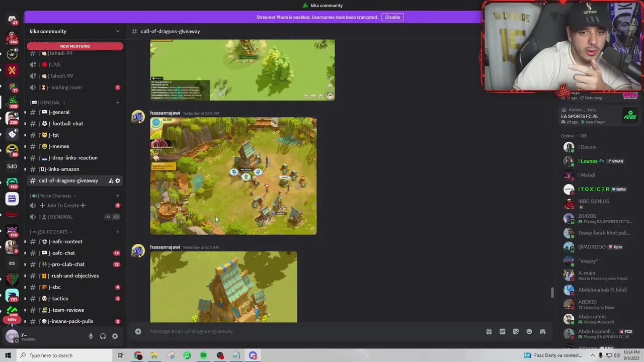This screenshot has height=362, width=644.
Task: Open call-of-dragons-giveaway channel settings gear
Action: (118, 180)
